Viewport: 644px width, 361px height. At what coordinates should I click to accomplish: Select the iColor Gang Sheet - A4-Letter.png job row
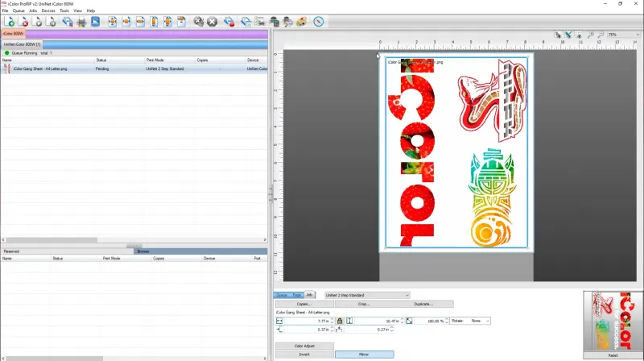coord(134,68)
